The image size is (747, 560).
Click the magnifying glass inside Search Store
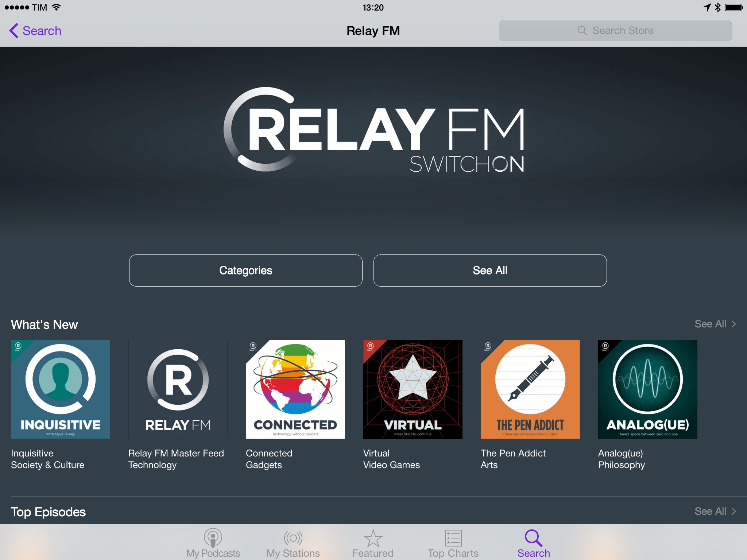click(582, 31)
